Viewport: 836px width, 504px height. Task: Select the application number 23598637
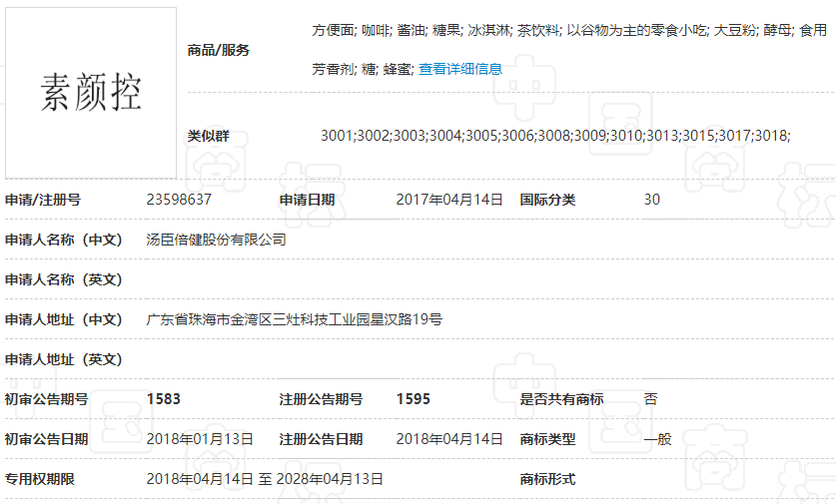point(179,200)
